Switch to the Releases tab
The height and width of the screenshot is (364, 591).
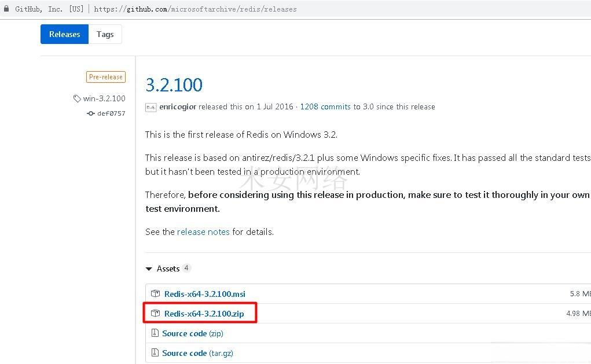click(64, 34)
